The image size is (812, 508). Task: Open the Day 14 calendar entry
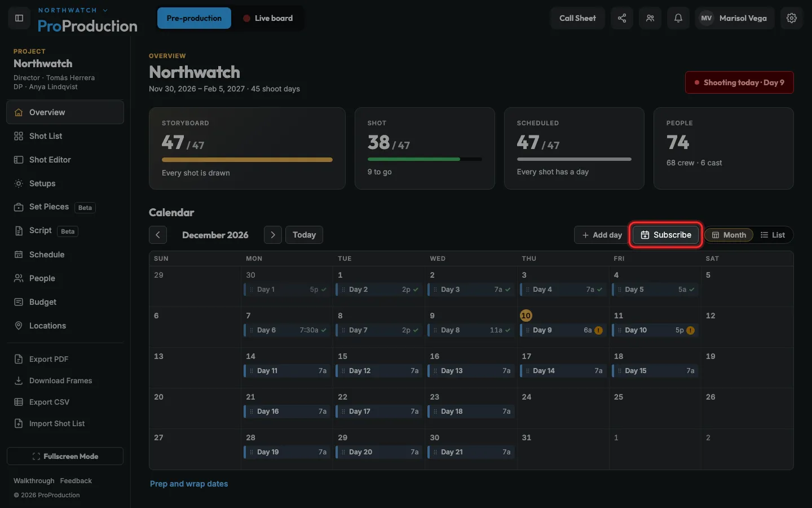pyautogui.click(x=563, y=371)
